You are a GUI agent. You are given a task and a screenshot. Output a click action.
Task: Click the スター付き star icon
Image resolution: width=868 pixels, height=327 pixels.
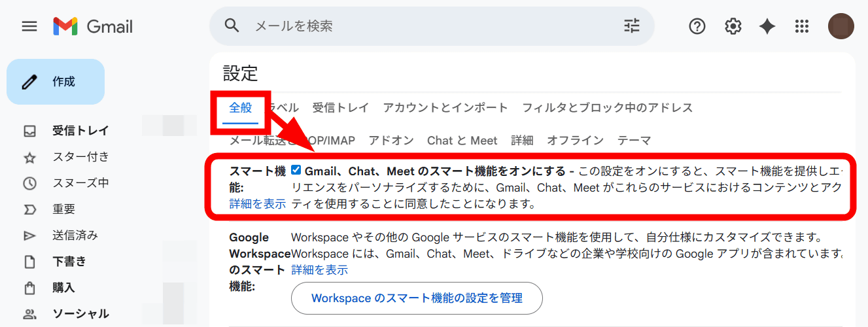[x=29, y=157]
